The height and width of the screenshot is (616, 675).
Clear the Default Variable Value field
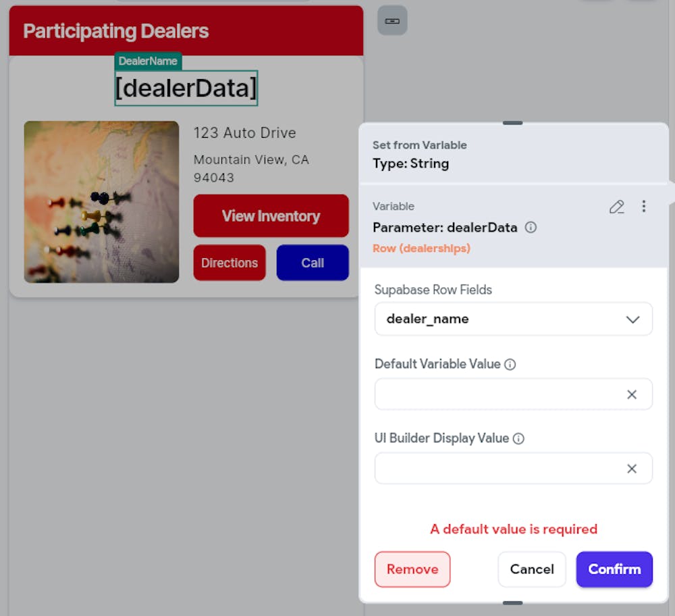tap(632, 394)
